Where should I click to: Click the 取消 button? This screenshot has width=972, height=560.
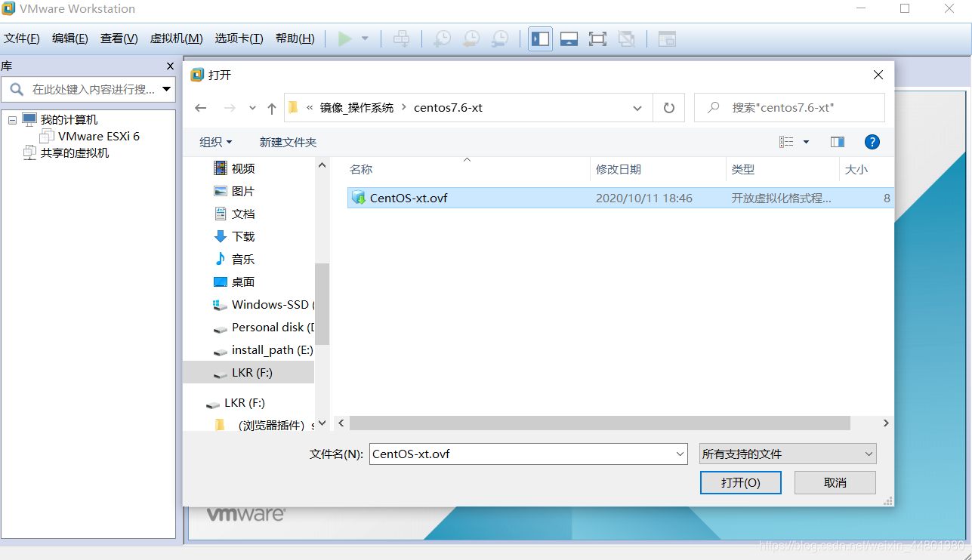835,483
